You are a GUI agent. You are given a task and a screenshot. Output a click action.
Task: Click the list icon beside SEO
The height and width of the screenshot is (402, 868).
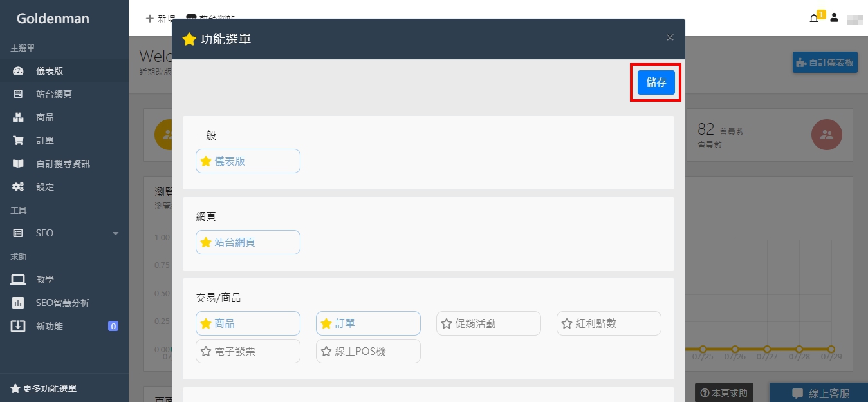coord(18,233)
